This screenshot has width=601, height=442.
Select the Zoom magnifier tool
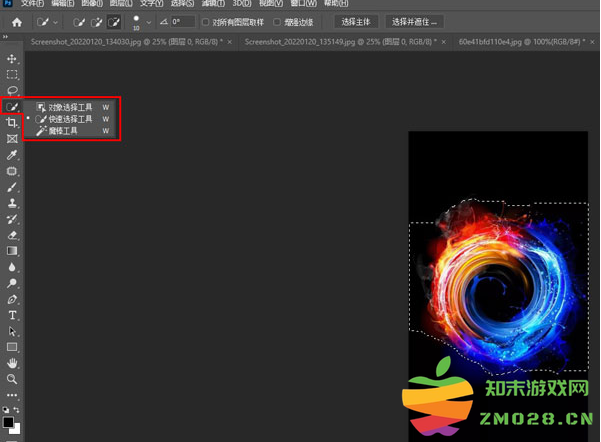tap(12, 379)
